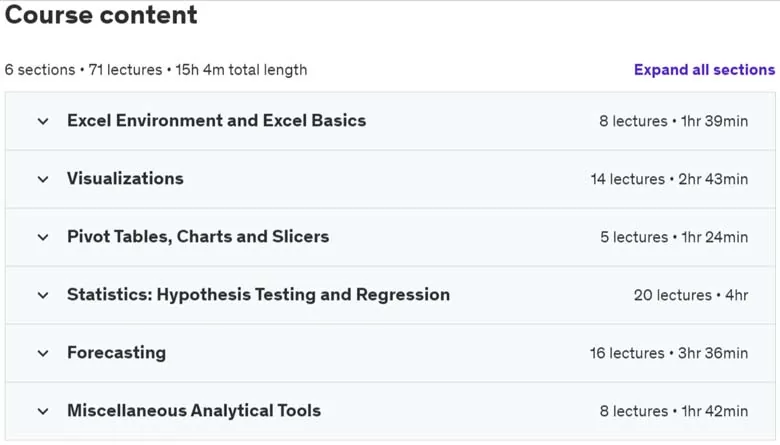Image resolution: width=780 pixels, height=445 pixels.
Task: Click the 8 lectures 1hr 39min label
Action: coord(674,121)
